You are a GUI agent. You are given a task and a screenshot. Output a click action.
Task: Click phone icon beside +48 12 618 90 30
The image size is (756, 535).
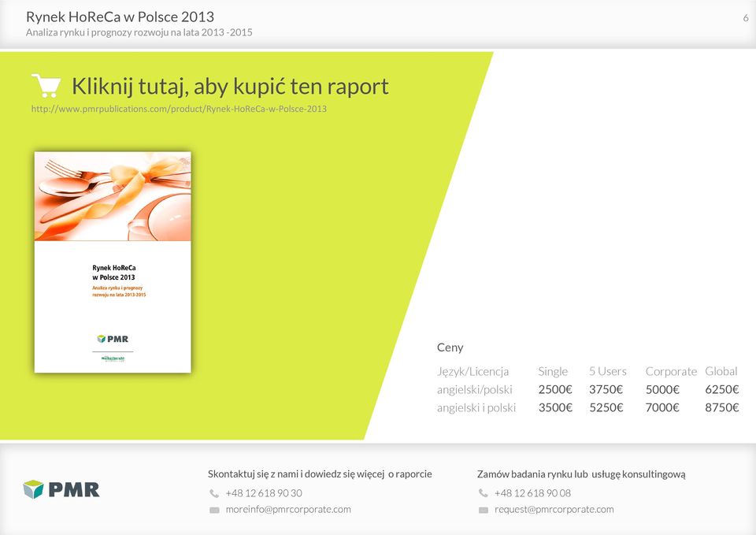tap(214, 493)
